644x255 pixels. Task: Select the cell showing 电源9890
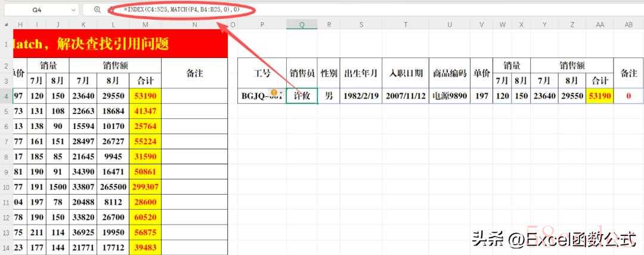tap(450, 96)
